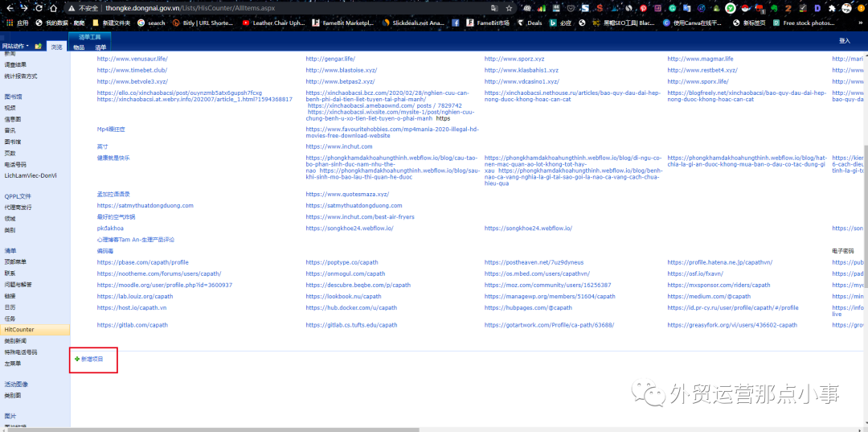
Task: Open the 最好的空气炸锅 list item title
Action: [116, 217]
